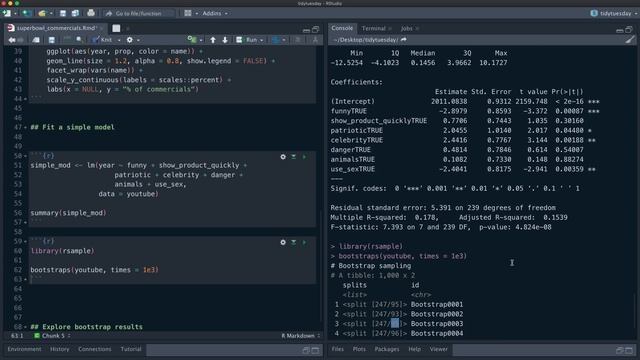
Task: Open chunk options gear for rsample chunk
Action: coord(283,242)
